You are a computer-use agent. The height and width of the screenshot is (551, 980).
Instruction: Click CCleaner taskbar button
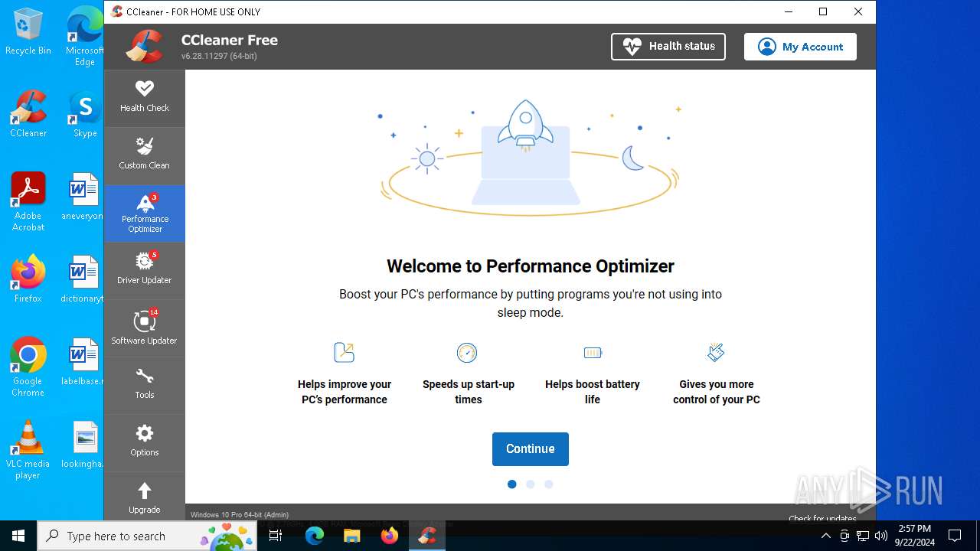[x=427, y=536]
